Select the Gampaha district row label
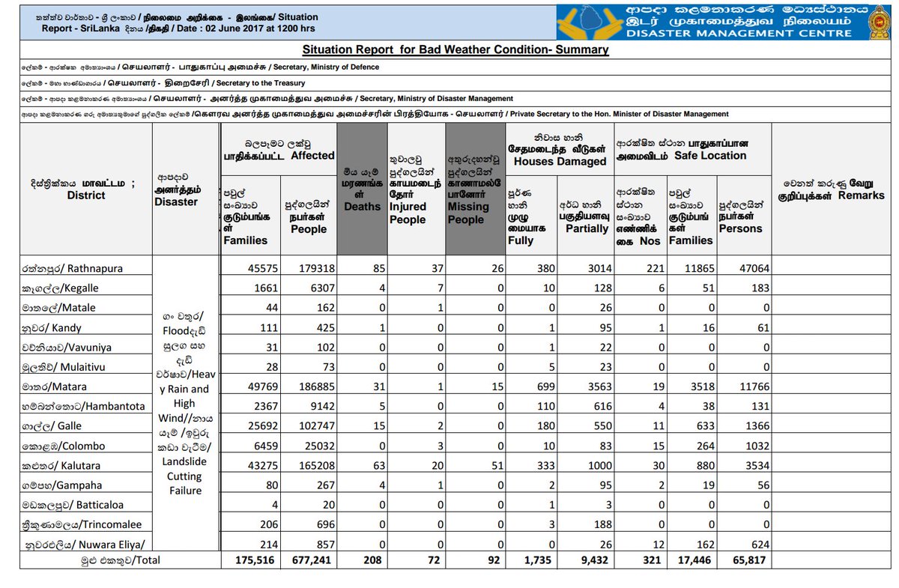899x588 pixels. click(x=64, y=485)
